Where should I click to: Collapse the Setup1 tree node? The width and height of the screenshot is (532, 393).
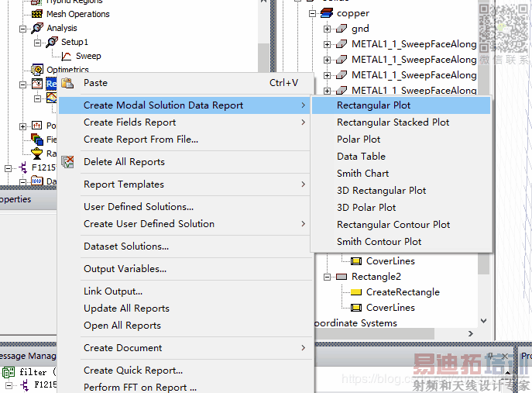coord(37,43)
